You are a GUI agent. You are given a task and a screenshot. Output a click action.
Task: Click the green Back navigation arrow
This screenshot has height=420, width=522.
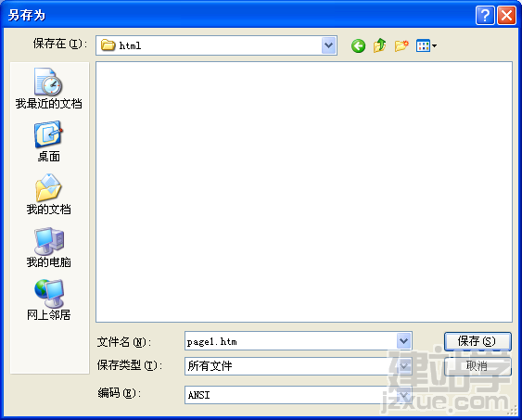(358, 45)
